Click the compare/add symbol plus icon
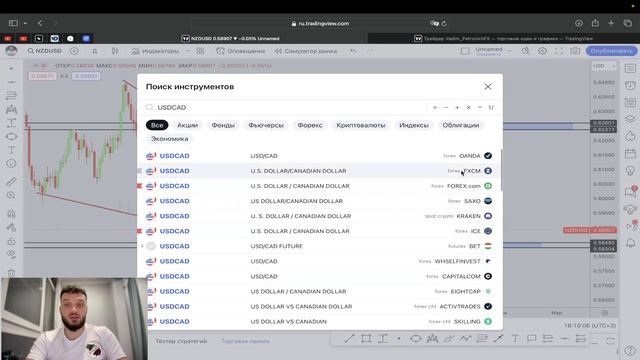This screenshot has width=640, height=360. tap(74, 51)
